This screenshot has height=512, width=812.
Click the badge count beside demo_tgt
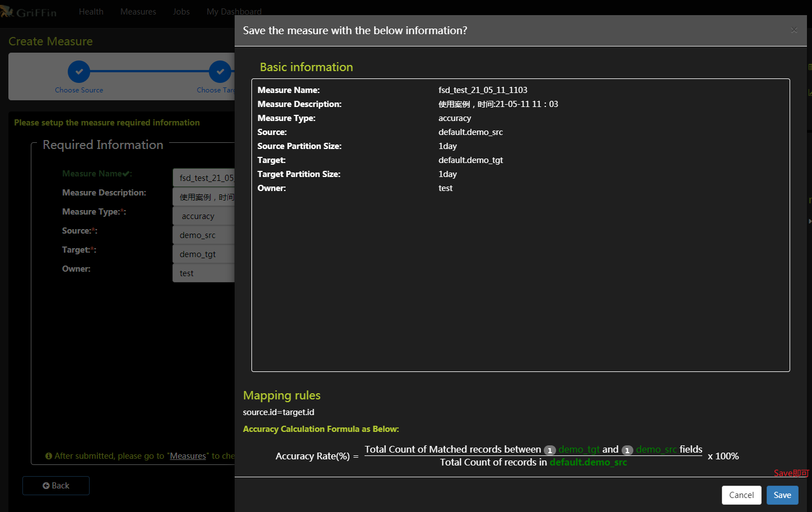[x=550, y=450]
